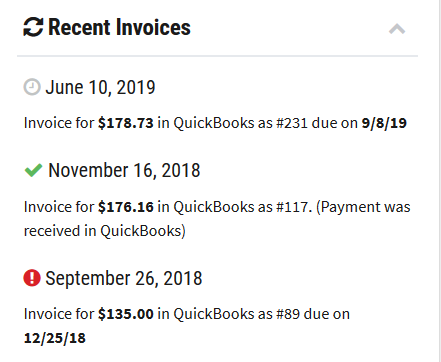The height and width of the screenshot is (362, 441).
Task: Click the Recent Invoices title text
Action: click(119, 27)
